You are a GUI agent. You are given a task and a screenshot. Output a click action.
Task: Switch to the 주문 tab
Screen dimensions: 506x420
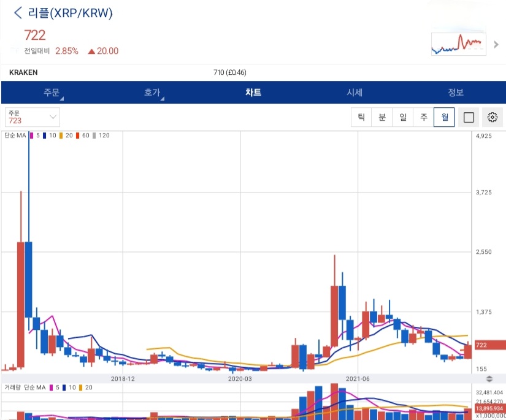pos(52,93)
